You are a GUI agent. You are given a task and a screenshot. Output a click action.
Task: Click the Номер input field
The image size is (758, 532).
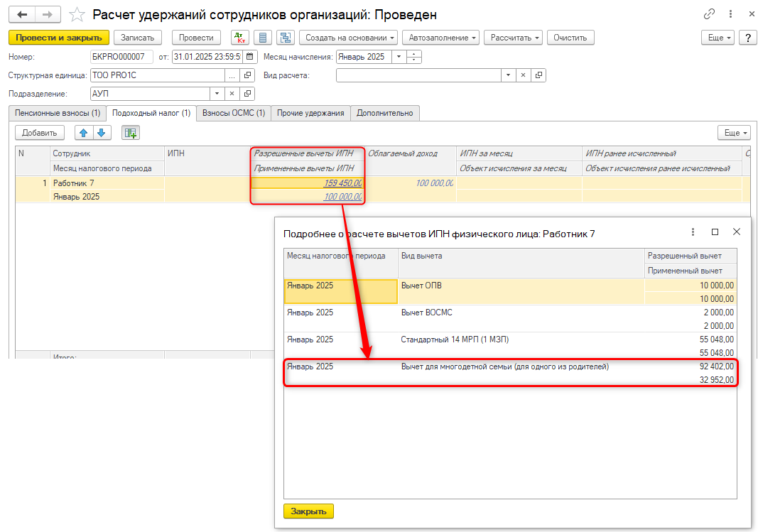click(x=121, y=57)
